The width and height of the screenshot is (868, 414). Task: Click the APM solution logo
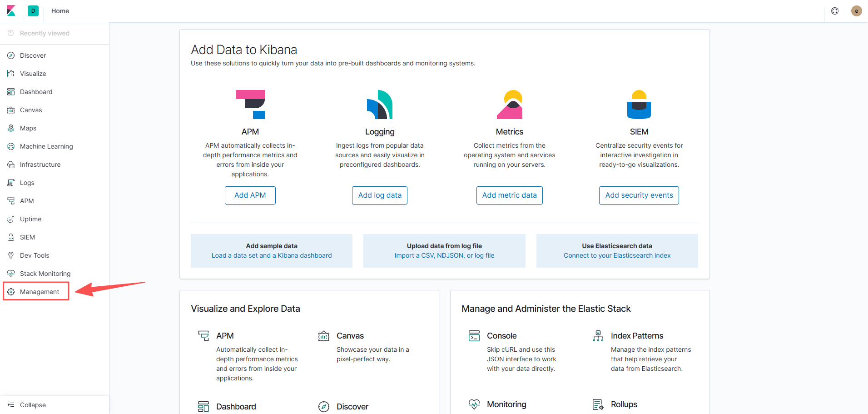(x=250, y=105)
